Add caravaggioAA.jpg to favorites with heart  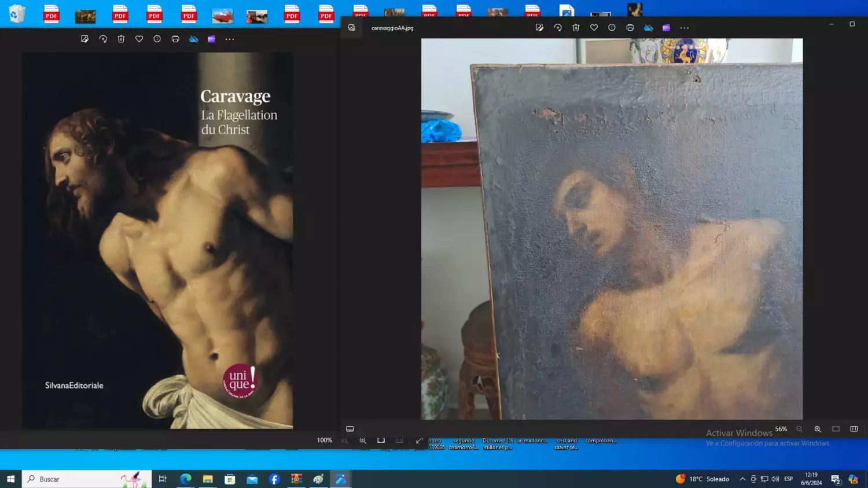click(x=594, y=28)
